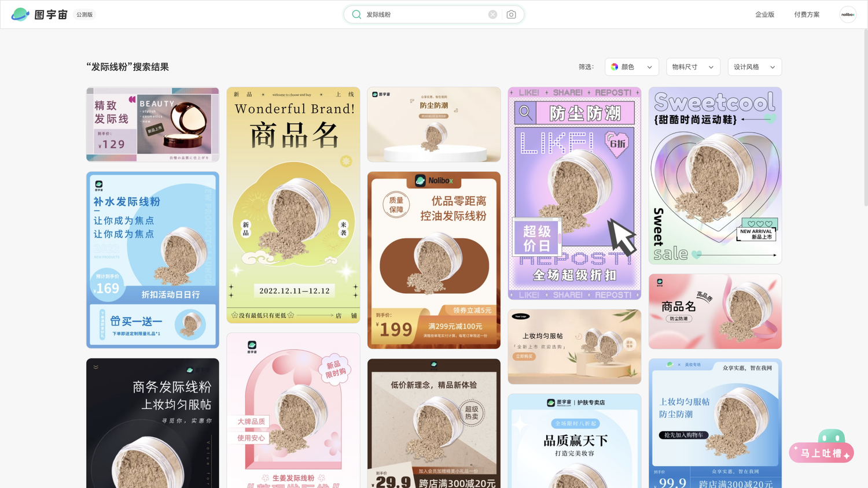Open the black 商务发际线粉 template
This screenshot has width=868, height=488.
(153, 423)
